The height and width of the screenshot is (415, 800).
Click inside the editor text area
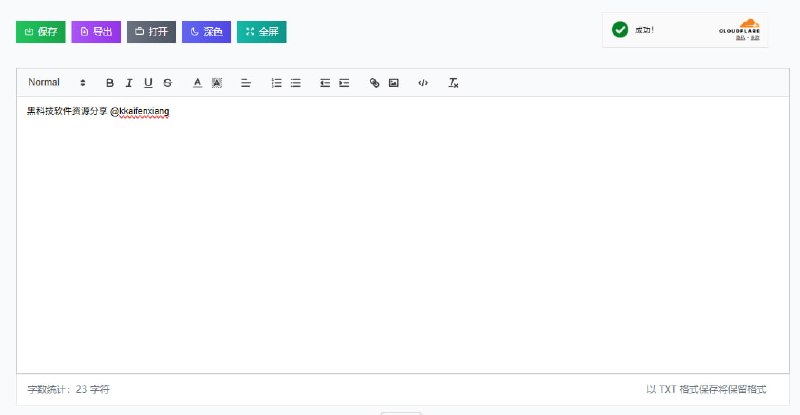coord(400,240)
